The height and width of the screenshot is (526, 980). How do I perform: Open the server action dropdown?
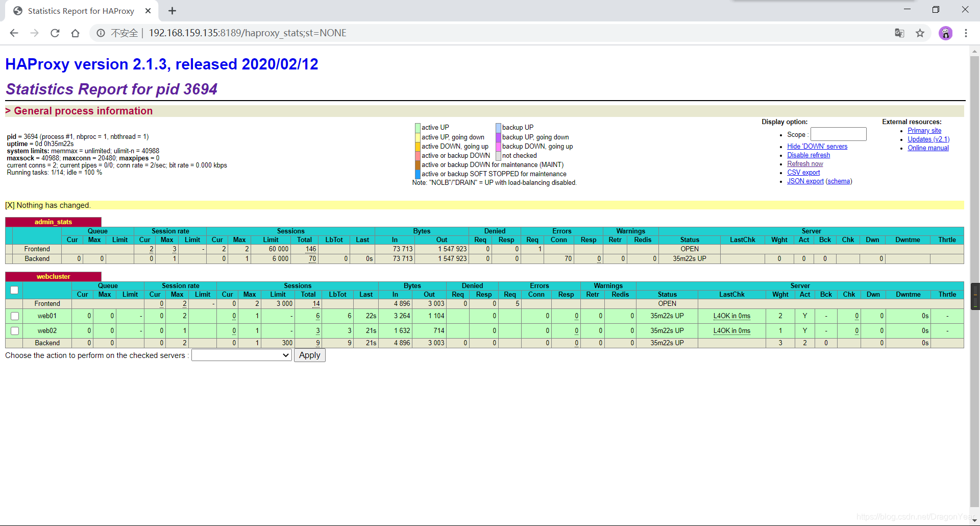pos(241,355)
